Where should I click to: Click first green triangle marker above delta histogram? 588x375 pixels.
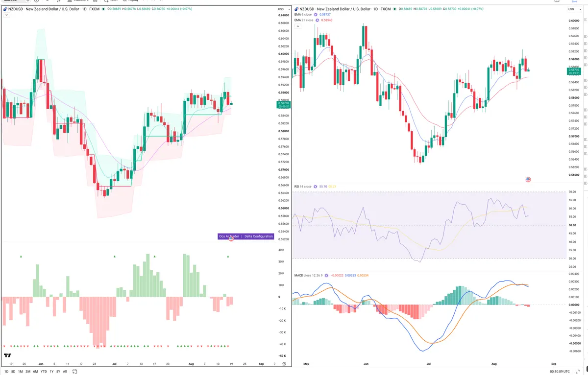tap(21, 257)
